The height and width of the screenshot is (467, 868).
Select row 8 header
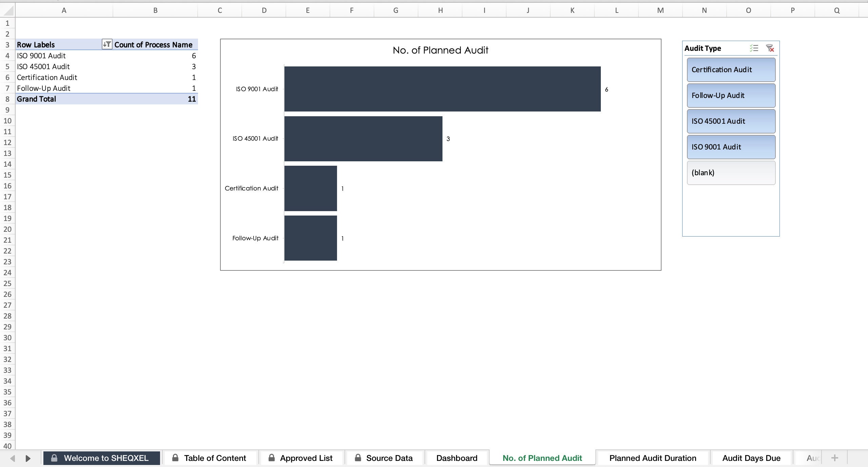click(x=7, y=99)
